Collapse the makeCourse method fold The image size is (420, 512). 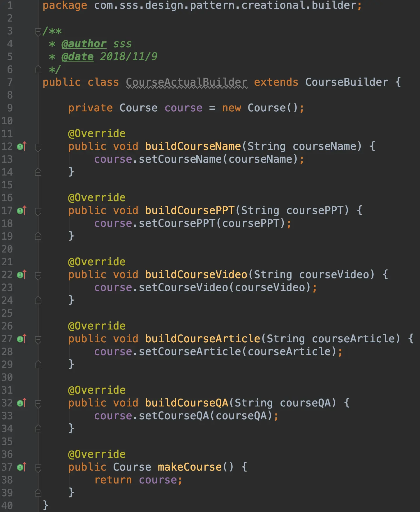[x=38, y=468]
